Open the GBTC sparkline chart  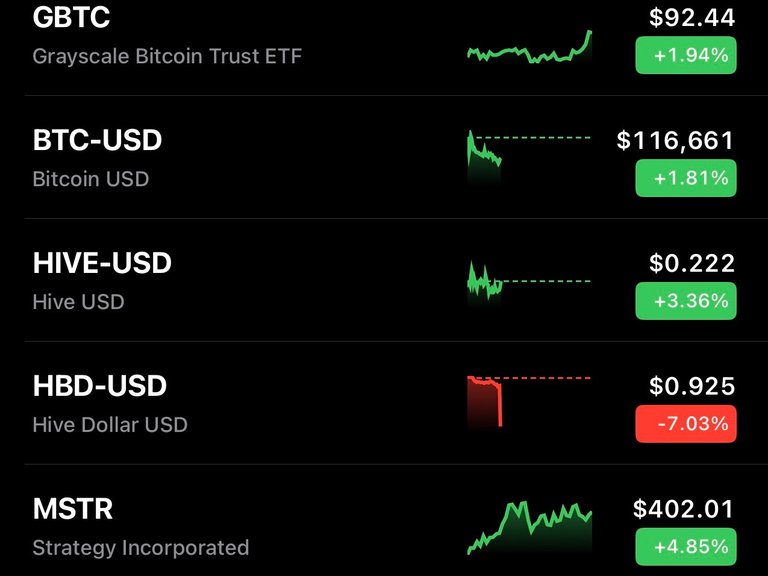529,47
